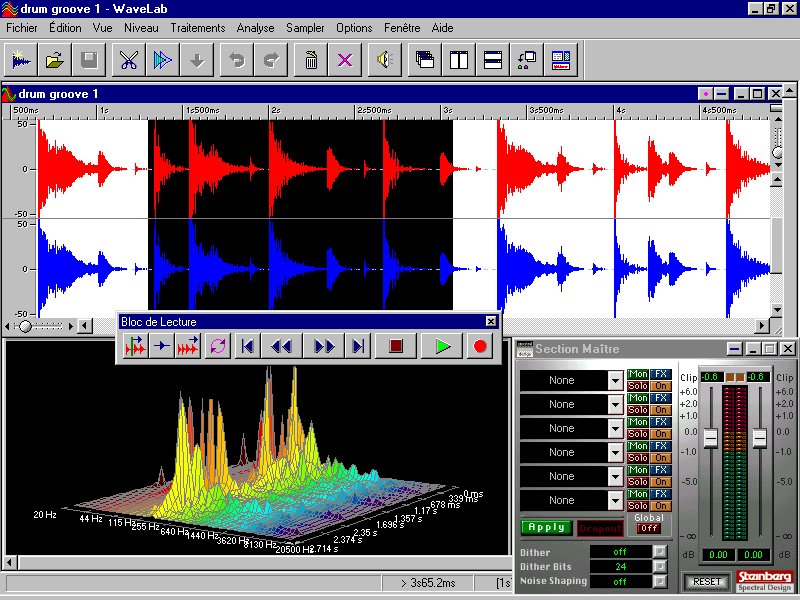Screen dimensions: 800x600
Task: Click the blue arrow-line icon in Bloc de Lecture
Action: click(x=161, y=346)
